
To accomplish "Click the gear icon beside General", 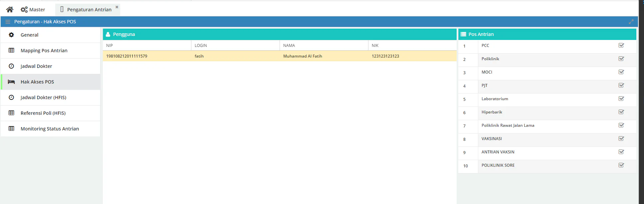I will click(x=11, y=35).
